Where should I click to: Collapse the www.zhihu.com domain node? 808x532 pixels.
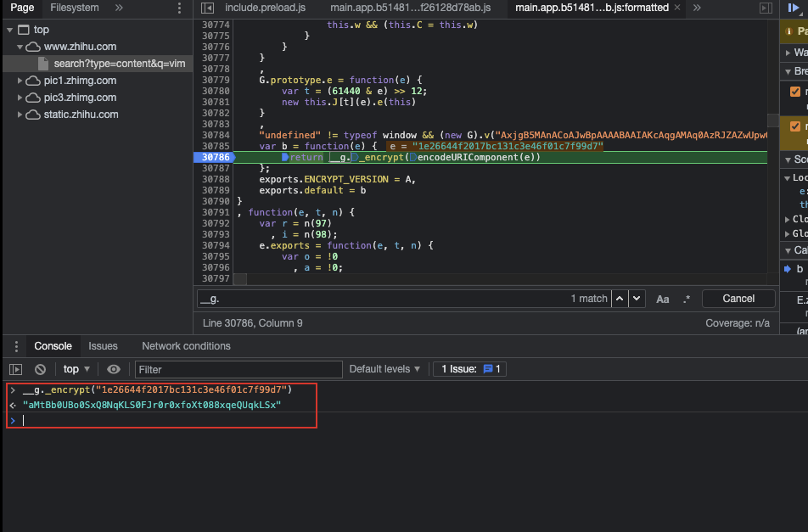point(20,47)
